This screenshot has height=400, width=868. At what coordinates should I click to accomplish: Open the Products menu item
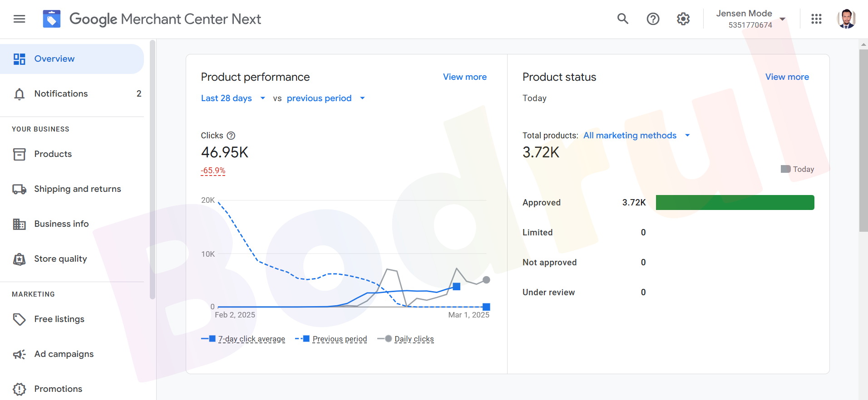tap(72, 154)
